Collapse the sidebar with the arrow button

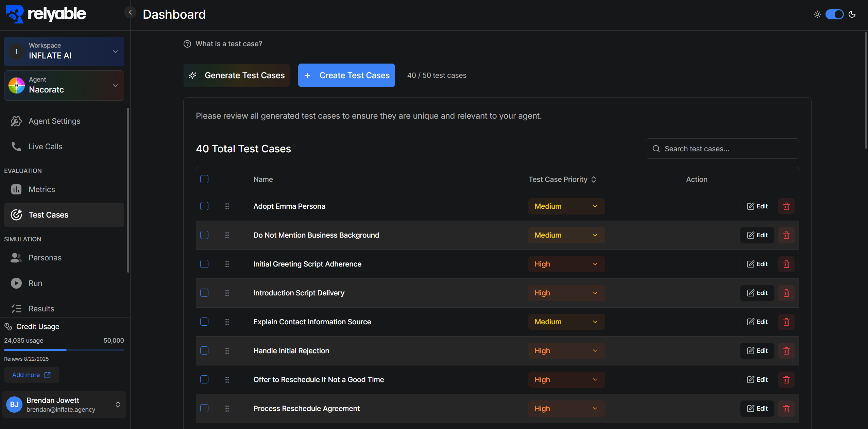pyautogui.click(x=130, y=13)
